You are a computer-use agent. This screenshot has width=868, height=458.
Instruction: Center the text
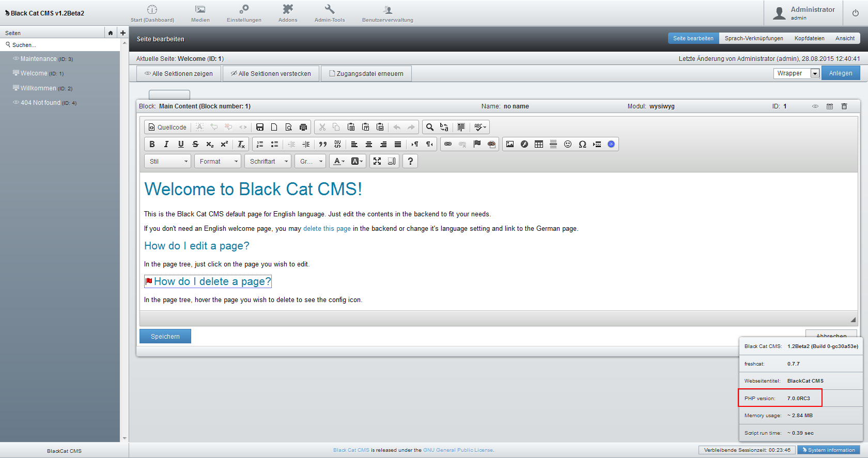tap(369, 144)
